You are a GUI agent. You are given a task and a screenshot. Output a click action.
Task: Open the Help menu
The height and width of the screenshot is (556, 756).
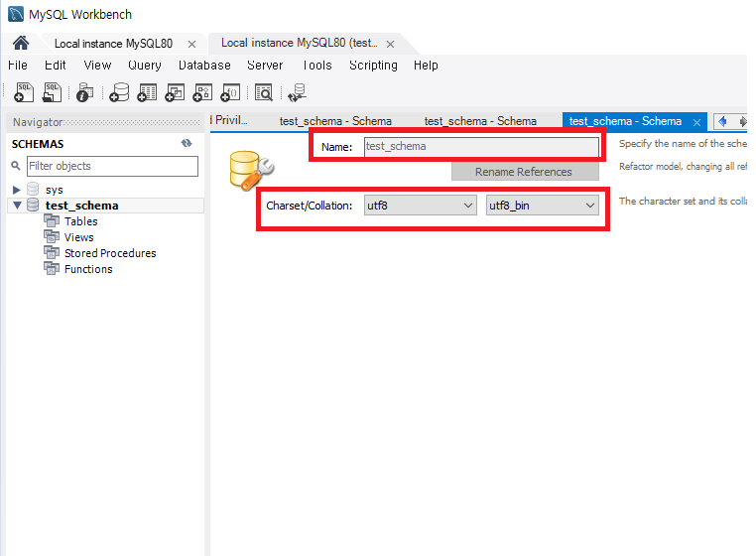point(426,66)
